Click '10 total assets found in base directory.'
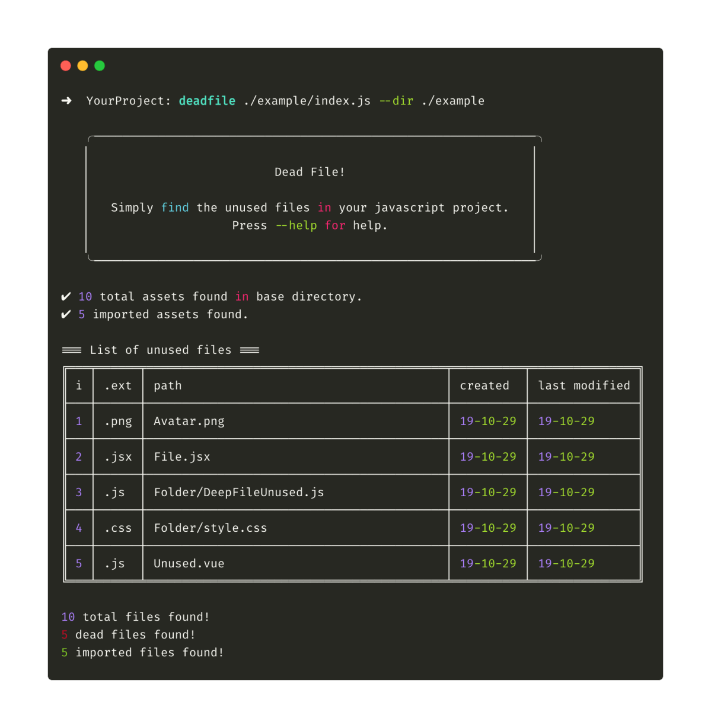711x728 pixels. click(x=220, y=296)
